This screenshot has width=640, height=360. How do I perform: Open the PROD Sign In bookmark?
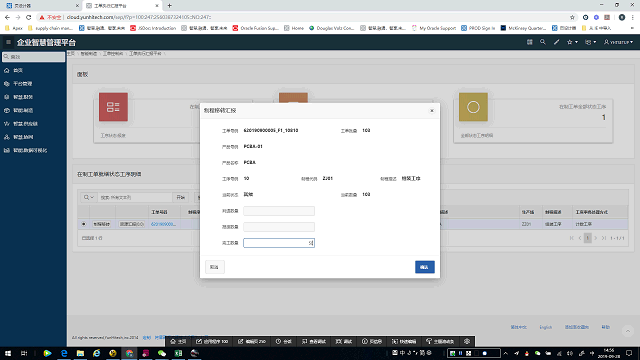click(x=478, y=28)
